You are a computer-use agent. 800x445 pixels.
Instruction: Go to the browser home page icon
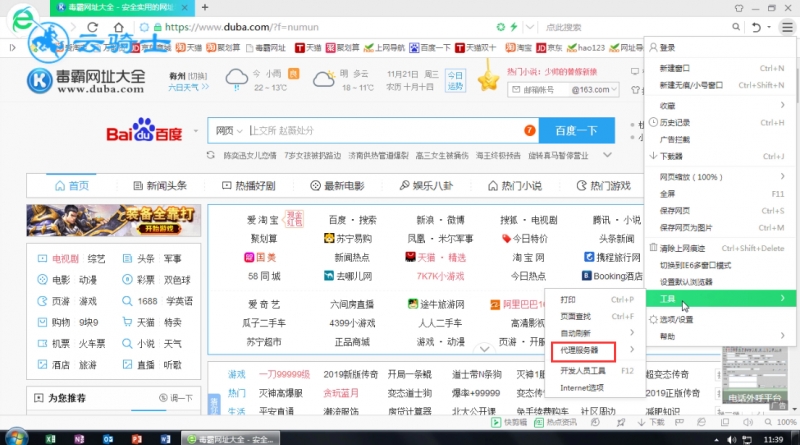[x=118, y=27]
